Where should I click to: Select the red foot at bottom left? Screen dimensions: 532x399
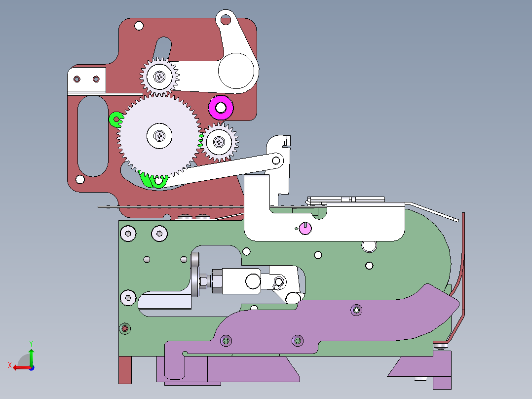coord(125,370)
